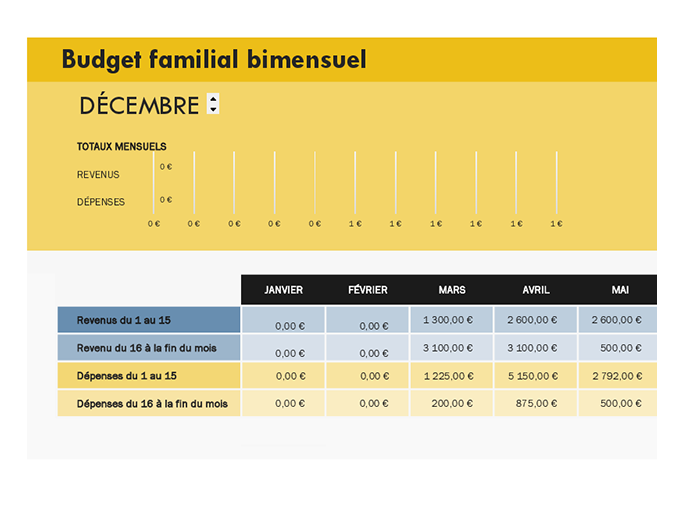Image resolution: width=675 pixels, height=520 pixels.
Task: Click the 200,00 € cell under Mars
Action: coord(452,403)
